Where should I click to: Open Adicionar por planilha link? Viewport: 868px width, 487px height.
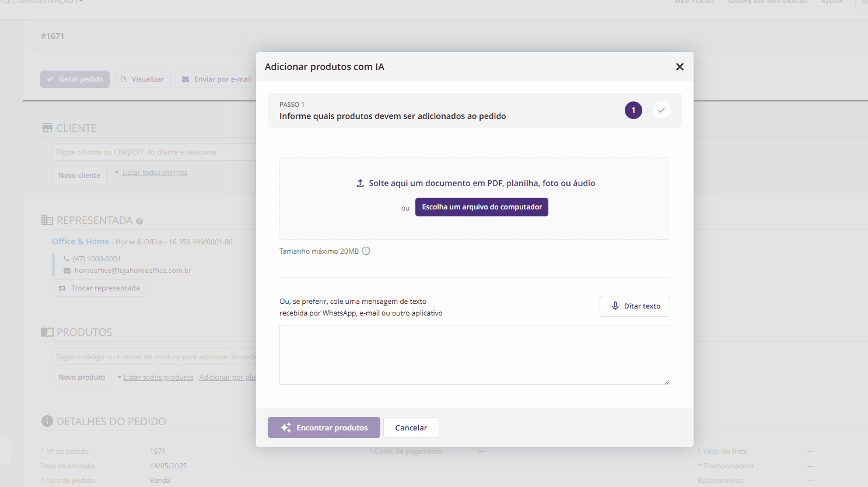click(x=228, y=377)
